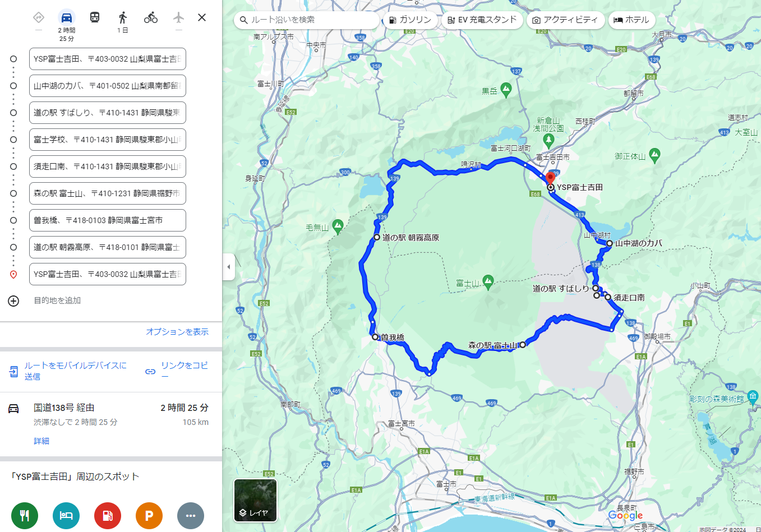Show more nearby categories icon
The height and width of the screenshot is (532, 761).
(191, 516)
